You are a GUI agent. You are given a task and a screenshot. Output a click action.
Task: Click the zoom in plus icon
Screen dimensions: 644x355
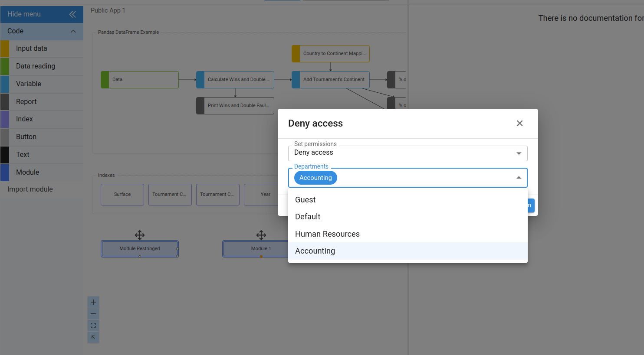click(x=93, y=302)
